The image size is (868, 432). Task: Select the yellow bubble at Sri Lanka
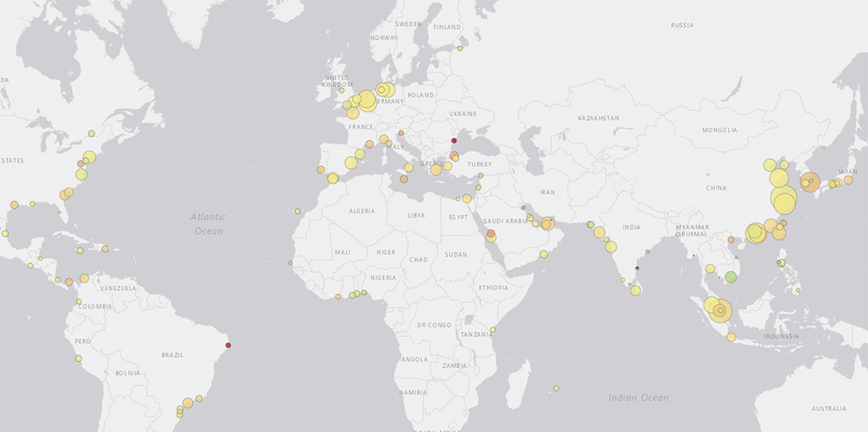point(635,290)
